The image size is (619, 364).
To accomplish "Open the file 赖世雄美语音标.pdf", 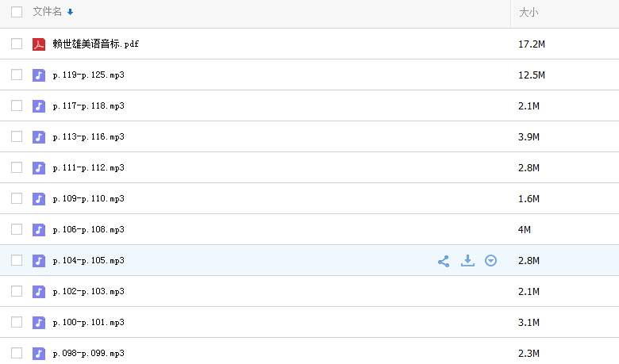I will 96,44.
